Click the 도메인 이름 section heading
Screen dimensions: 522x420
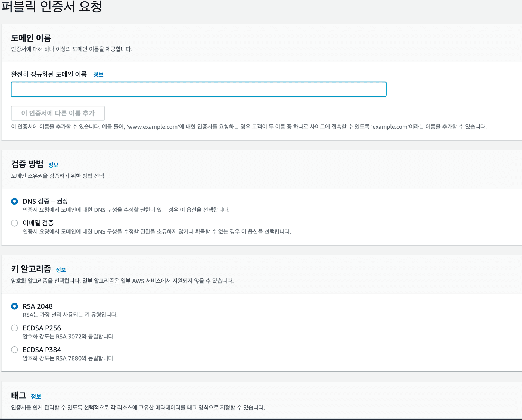click(31, 38)
